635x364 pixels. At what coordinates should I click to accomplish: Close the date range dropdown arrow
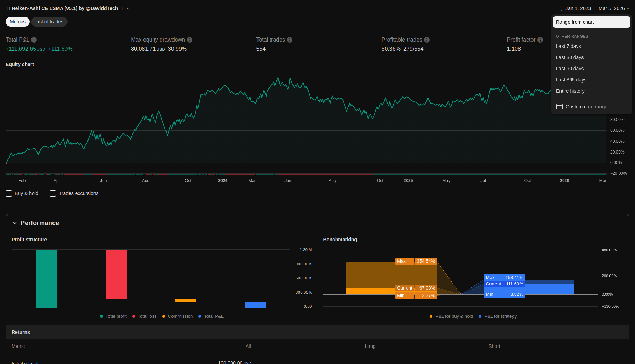628,8
